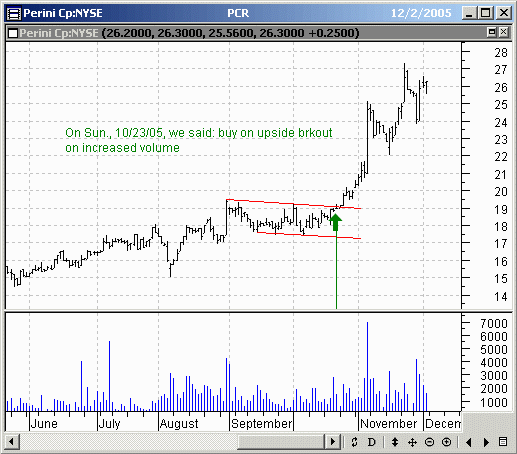Zoom in with the plus icon
This screenshot has width=517, height=454.
[x=446, y=442]
